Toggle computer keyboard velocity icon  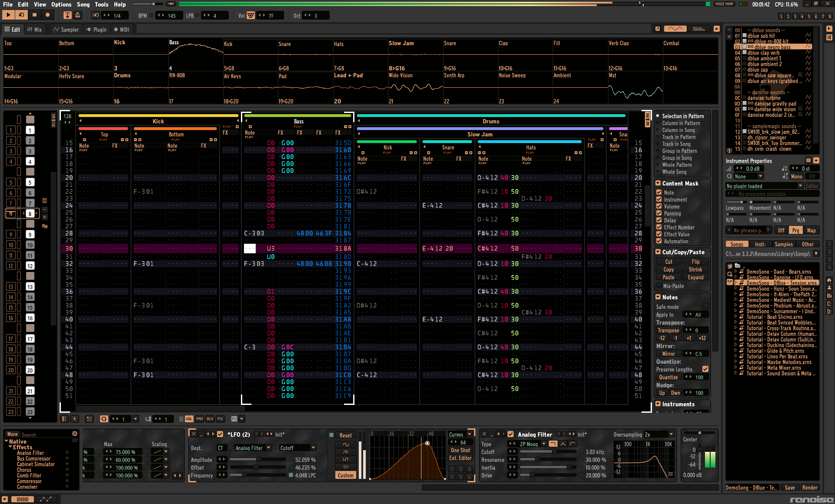point(251,15)
